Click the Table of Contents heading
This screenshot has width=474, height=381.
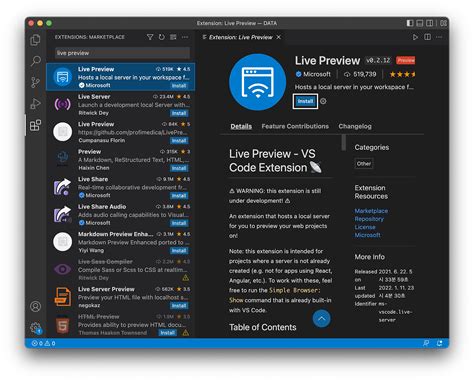263,327
